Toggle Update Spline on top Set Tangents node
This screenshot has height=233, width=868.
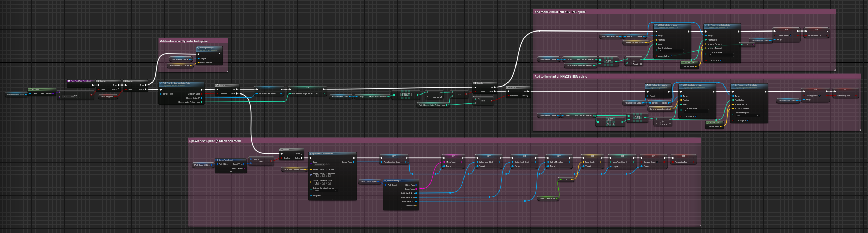pyautogui.click(x=721, y=60)
